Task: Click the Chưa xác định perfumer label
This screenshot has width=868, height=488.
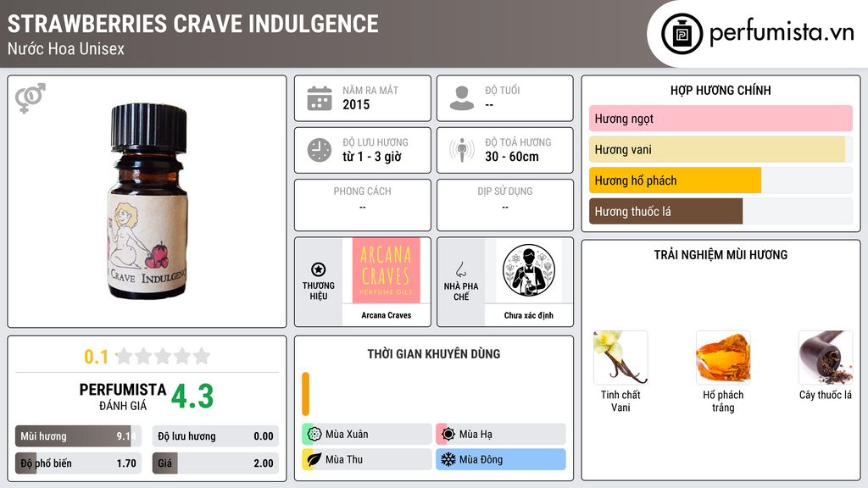Action: (529, 315)
